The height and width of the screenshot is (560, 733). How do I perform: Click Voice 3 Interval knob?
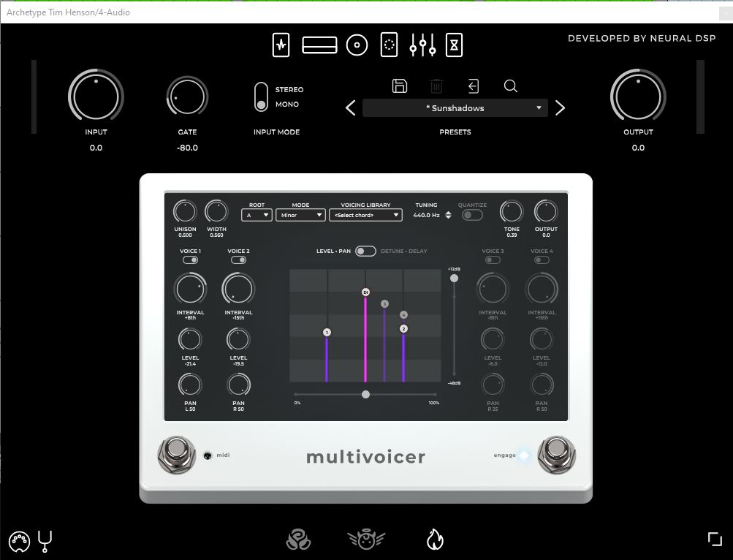(x=493, y=289)
